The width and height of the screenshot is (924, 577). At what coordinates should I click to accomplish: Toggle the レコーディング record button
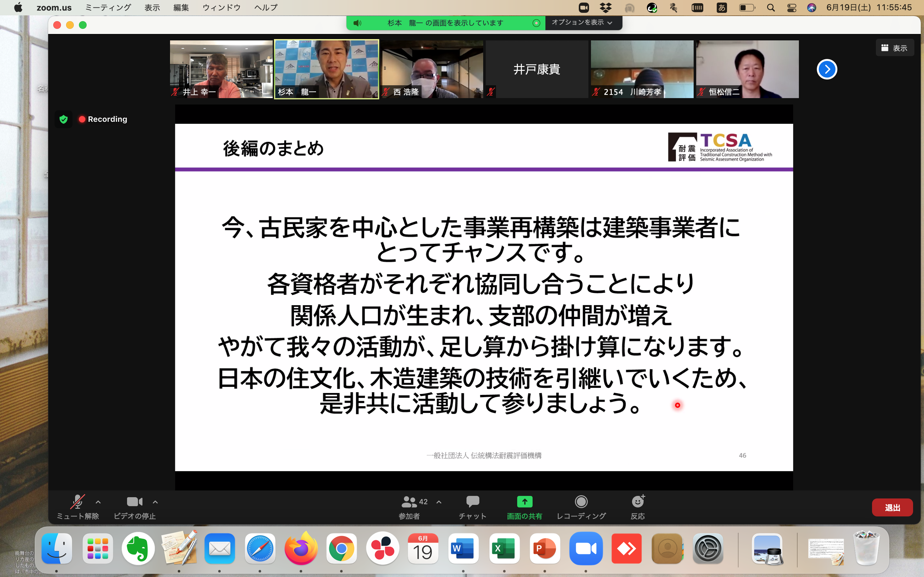click(x=581, y=502)
